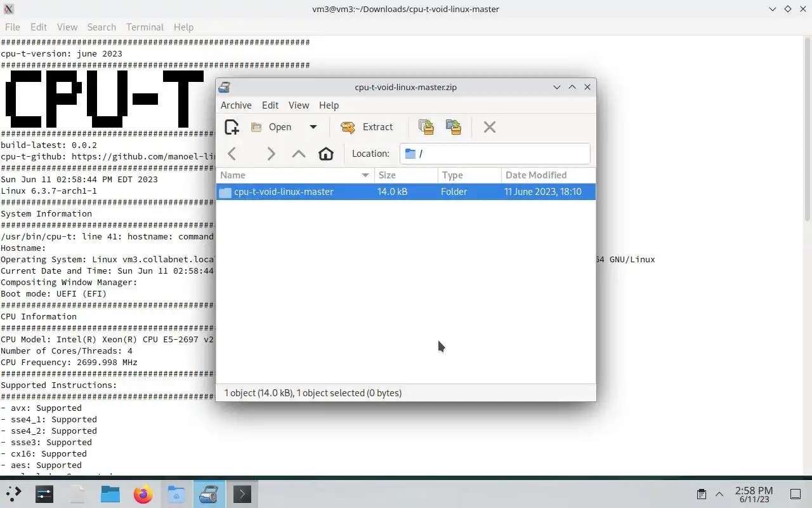Click 'cpu-t-version: june 2023' terminal text
This screenshot has height=508, width=812.
click(62, 54)
